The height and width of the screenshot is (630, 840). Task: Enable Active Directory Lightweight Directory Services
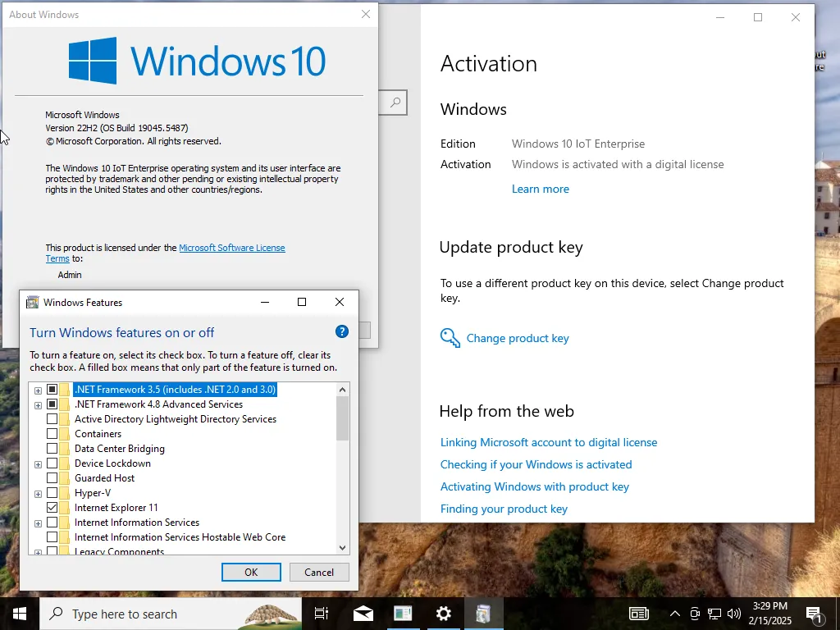pyautogui.click(x=52, y=419)
